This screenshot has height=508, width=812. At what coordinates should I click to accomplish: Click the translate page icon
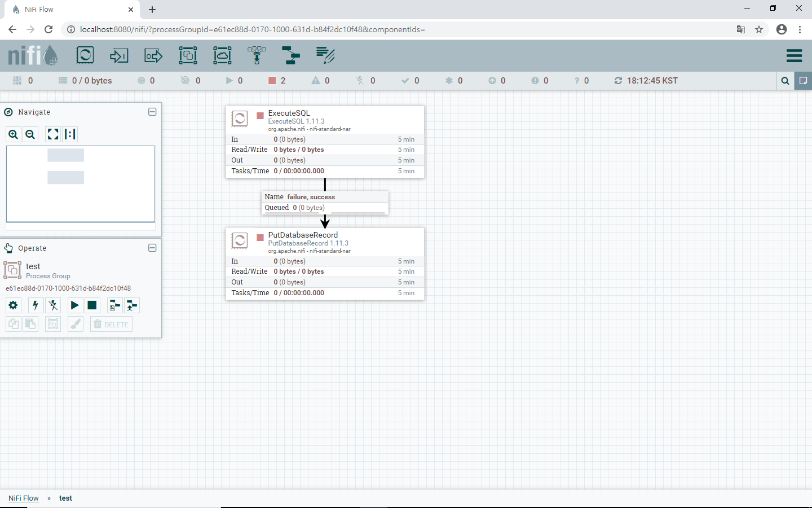[x=741, y=29]
